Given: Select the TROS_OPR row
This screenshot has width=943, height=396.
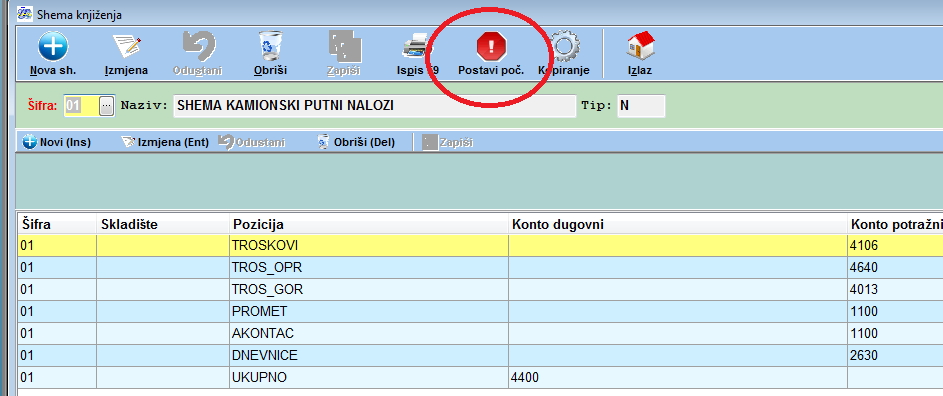Looking at the screenshot, I should tap(481, 268).
